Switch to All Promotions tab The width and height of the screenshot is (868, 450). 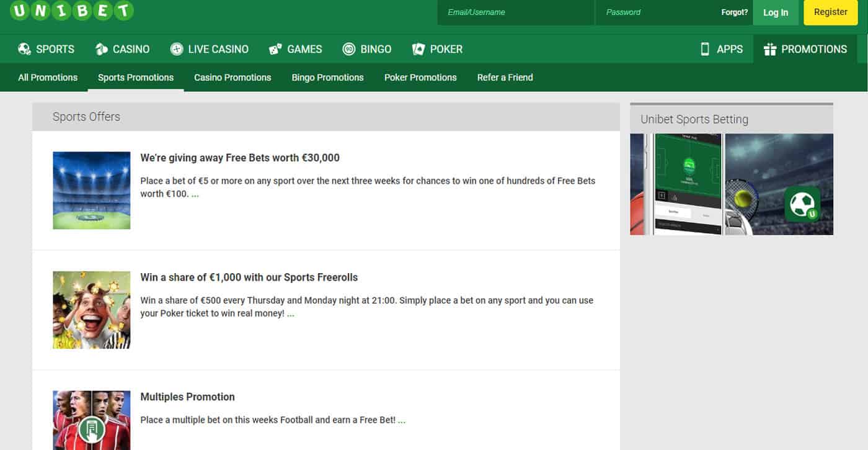pos(48,78)
